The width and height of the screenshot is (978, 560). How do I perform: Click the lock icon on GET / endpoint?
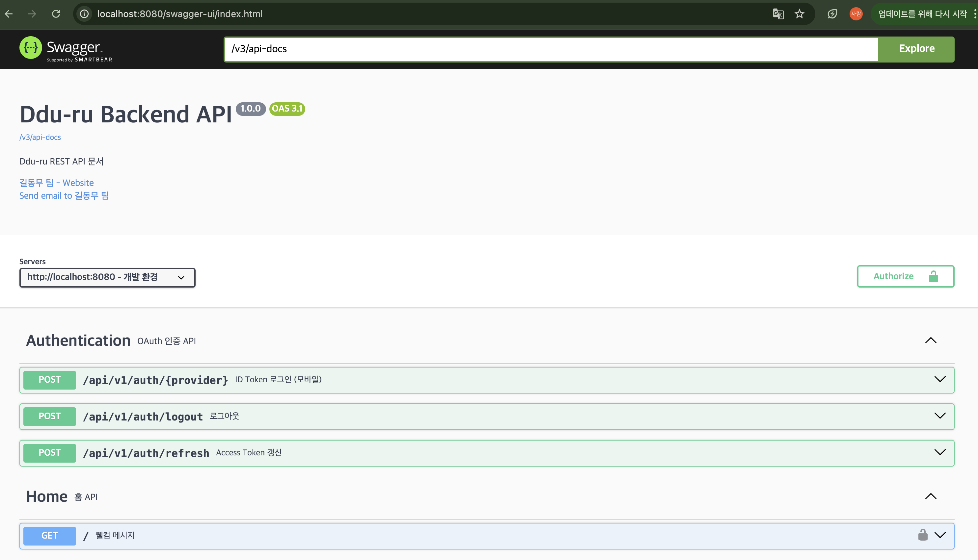923,535
